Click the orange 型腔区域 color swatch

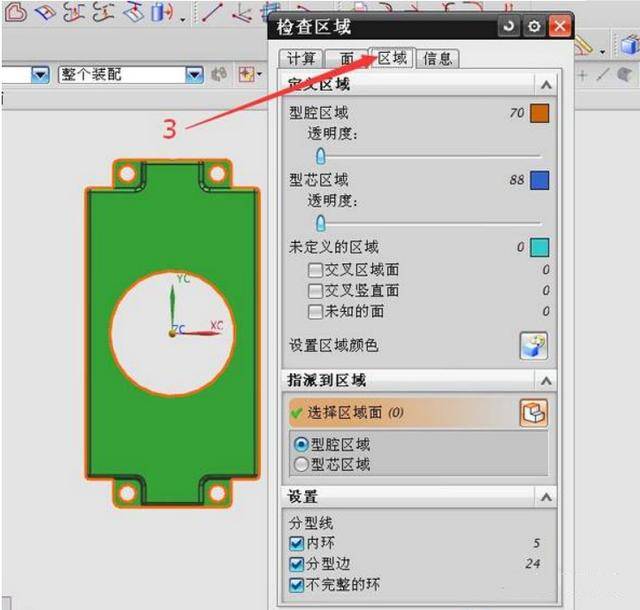[540, 113]
